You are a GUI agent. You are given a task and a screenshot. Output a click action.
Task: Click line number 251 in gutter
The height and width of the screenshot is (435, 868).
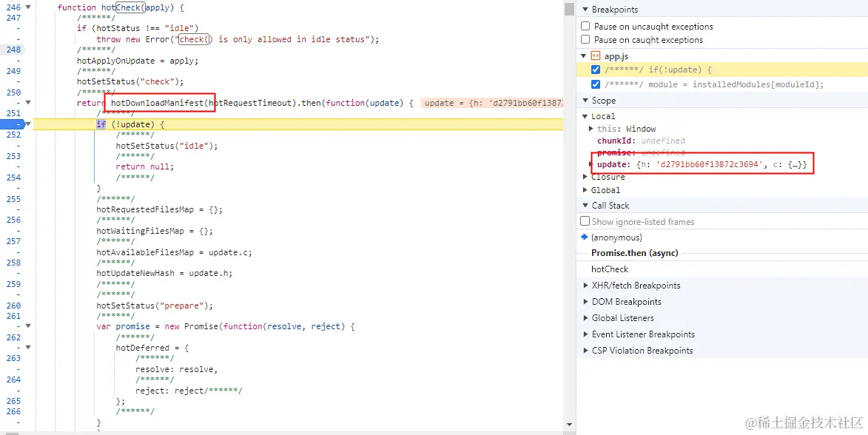14,113
